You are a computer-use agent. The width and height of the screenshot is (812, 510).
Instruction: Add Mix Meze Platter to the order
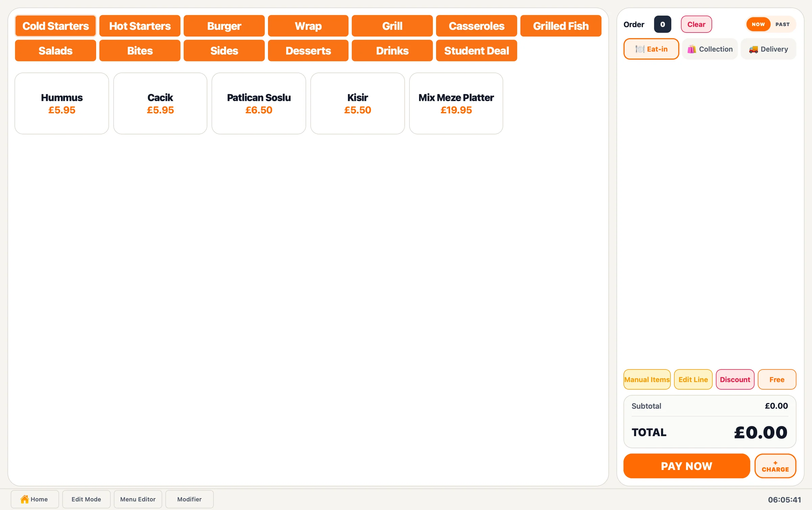(x=456, y=103)
